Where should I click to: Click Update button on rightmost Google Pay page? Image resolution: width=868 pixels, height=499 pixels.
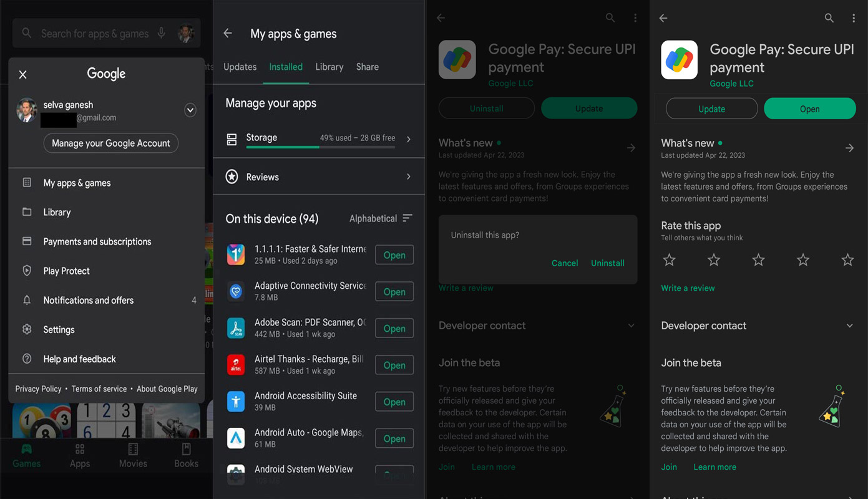(x=712, y=109)
